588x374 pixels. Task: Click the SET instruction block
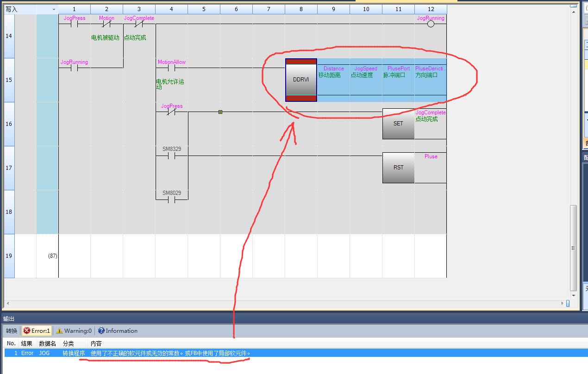pos(398,124)
